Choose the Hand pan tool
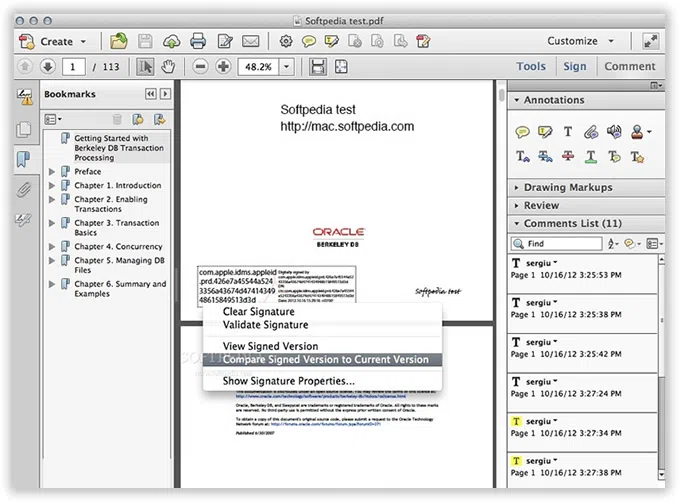Viewport: 679px width, 502px height. (168, 67)
